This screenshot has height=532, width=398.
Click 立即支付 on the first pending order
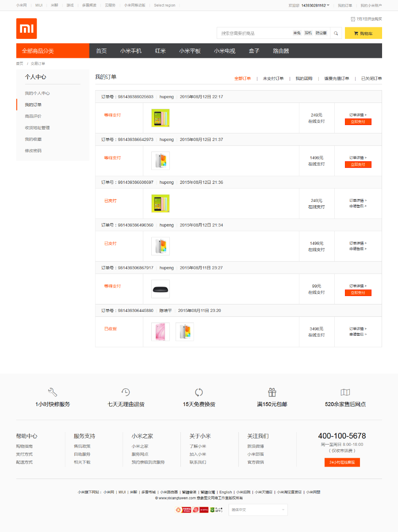coord(357,121)
